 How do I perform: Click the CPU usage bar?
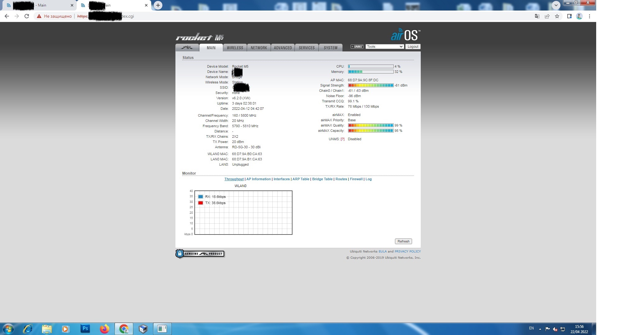[371, 66]
